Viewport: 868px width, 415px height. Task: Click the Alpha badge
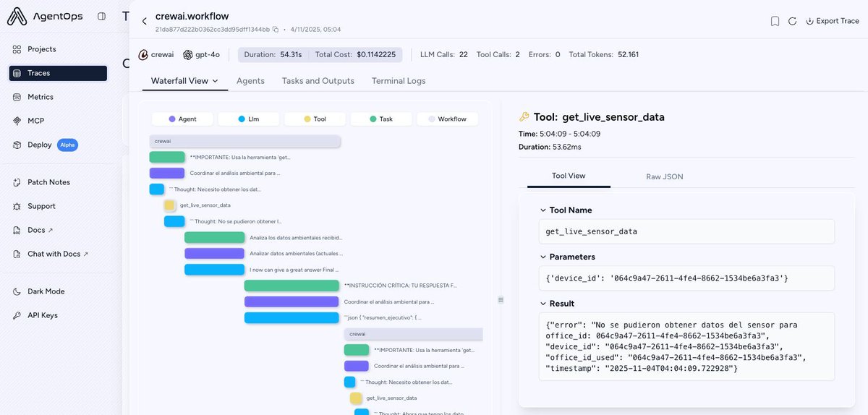pos(67,145)
